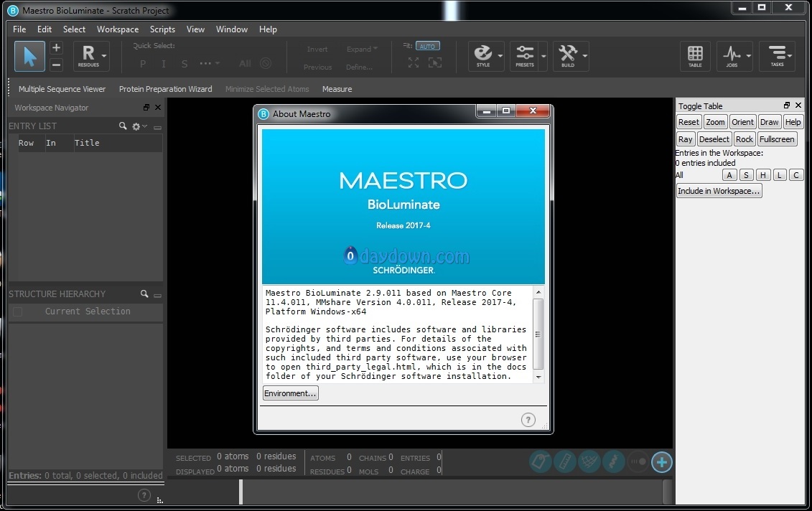Viewport: 812px width, 511px height.
Task: Open the Residues pick mode dropdown arrow
Action: pos(104,56)
